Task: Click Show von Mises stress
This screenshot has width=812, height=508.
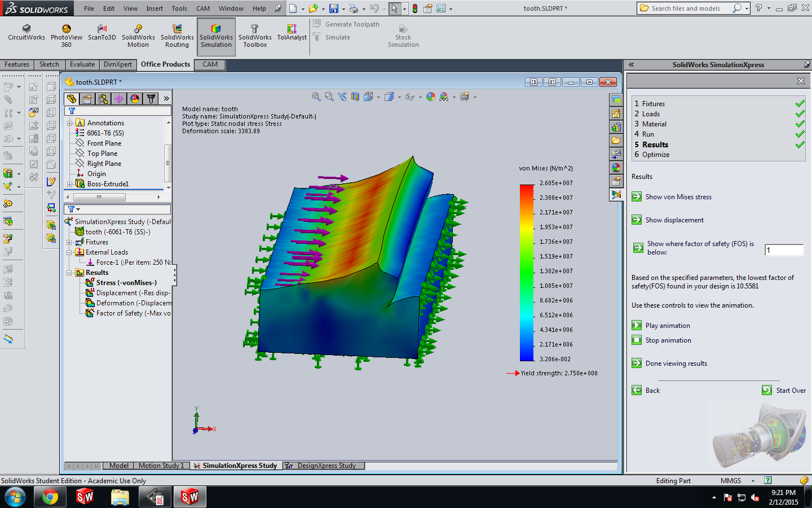Action: pos(672,197)
